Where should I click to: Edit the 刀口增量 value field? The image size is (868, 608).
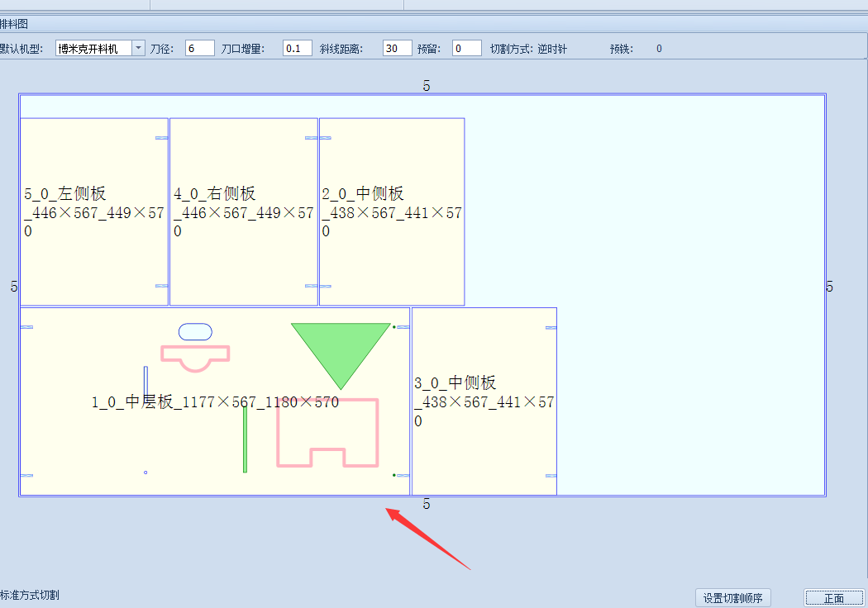[296, 48]
